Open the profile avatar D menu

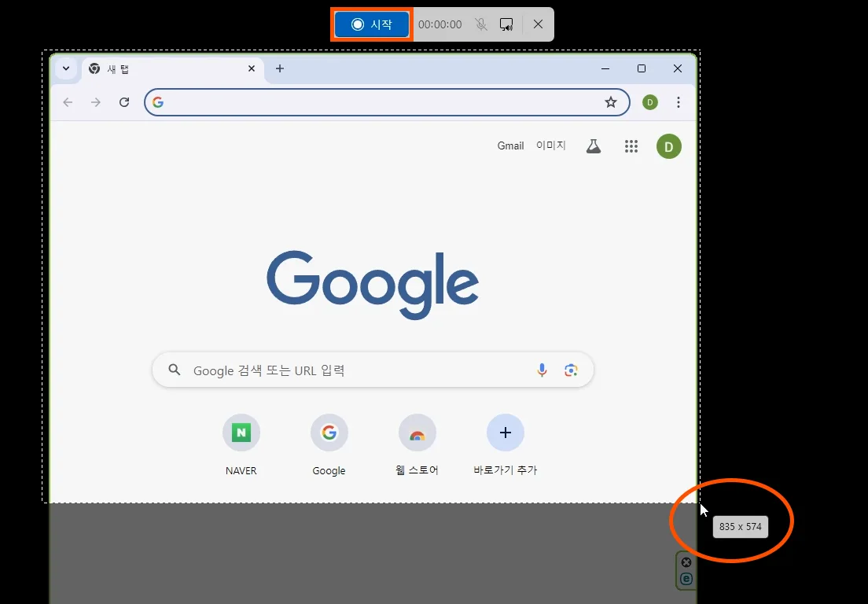tap(649, 102)
